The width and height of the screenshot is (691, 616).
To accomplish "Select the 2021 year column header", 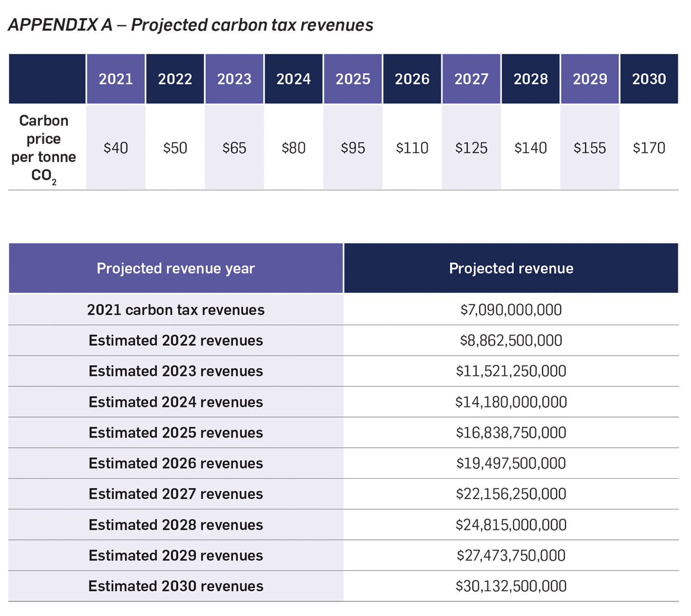I will [x=116, y=79].
